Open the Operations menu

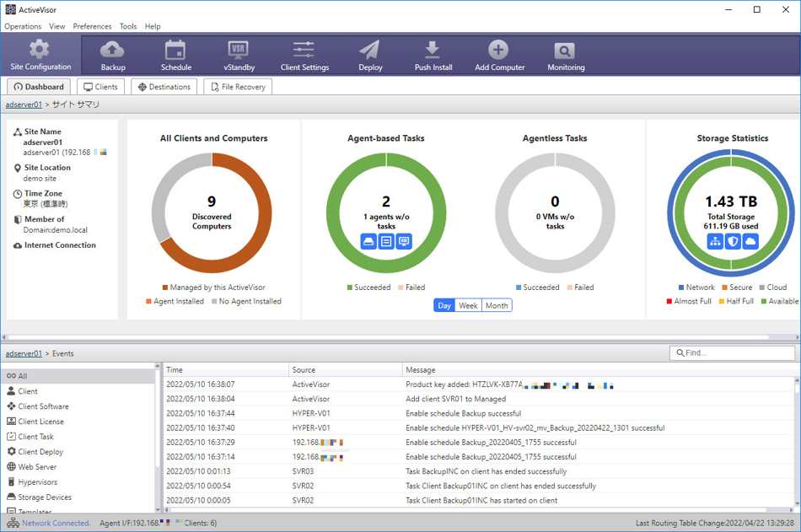click(23, 26)
